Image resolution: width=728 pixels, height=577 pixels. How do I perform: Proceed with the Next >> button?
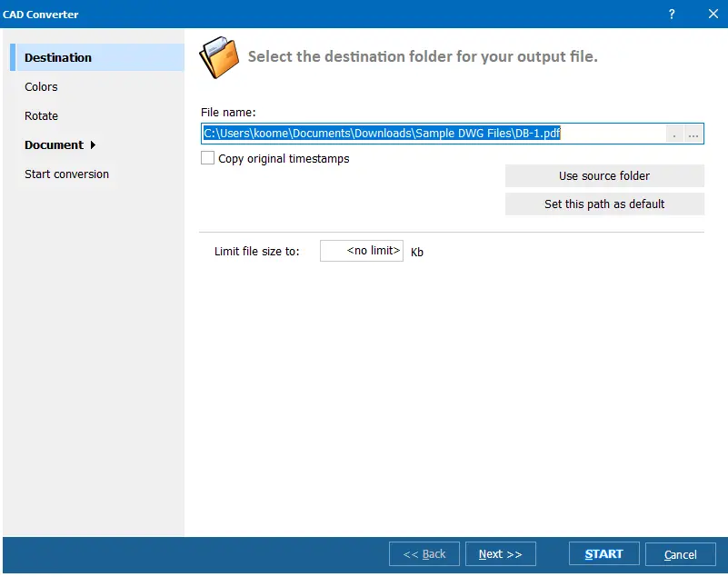pyautogui.click(x=501, y=554)
